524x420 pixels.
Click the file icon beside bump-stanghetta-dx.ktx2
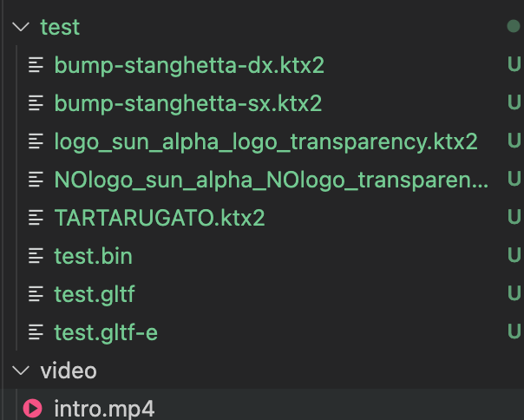36,65
